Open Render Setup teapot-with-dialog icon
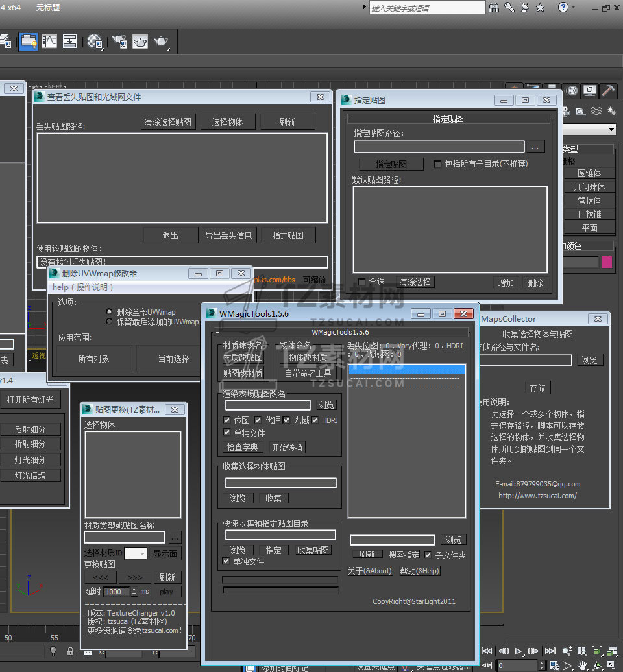This screenshot has height=672, width=623. coord(119,42)
